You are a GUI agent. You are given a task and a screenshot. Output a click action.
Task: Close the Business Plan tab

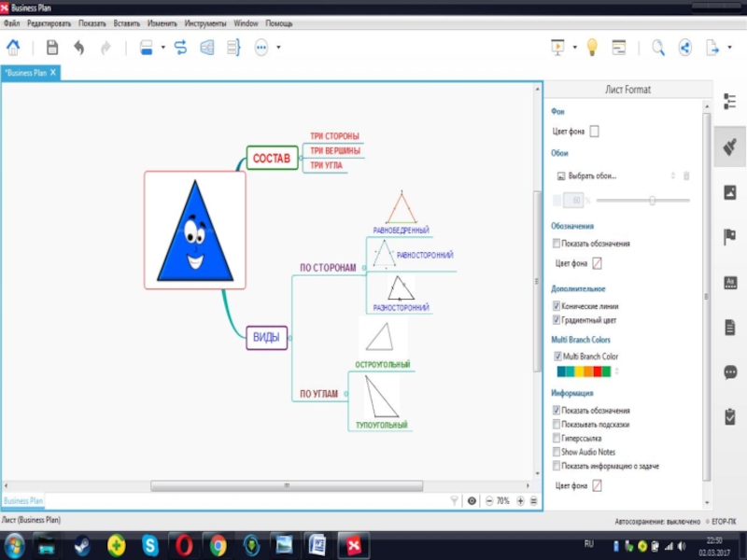tap(53, 73)
